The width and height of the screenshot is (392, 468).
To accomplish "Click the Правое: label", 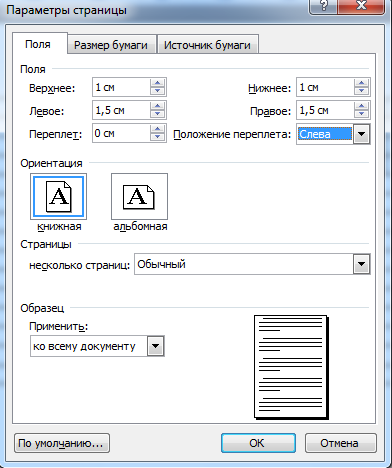I will [271, 111].
